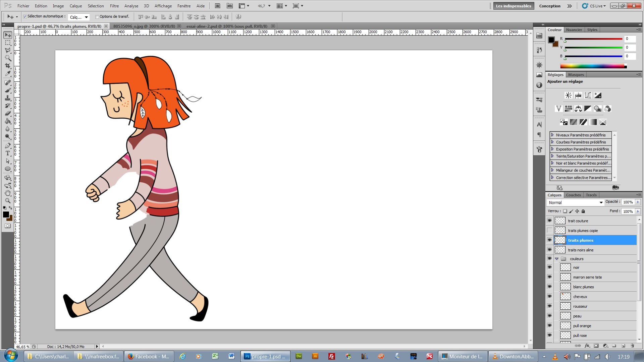Viewport: 644px width, 362px height.
Task: Select the Zoom tool in the toolbox
Action: [x=8, y=201]
